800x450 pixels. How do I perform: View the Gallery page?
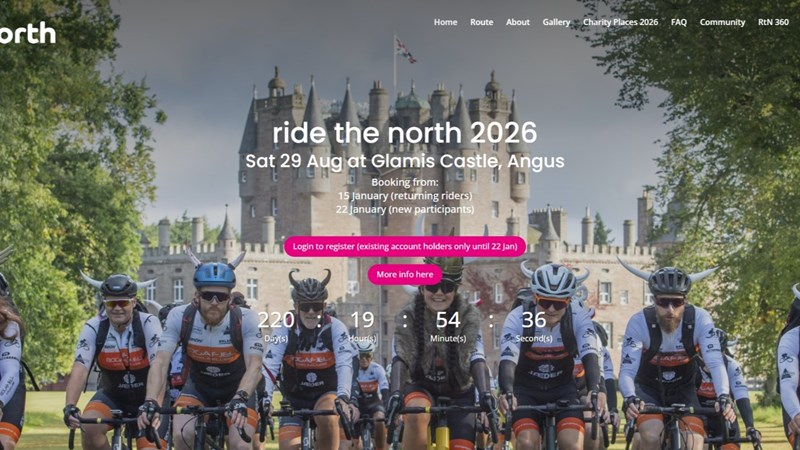click(x=556, y=22)
